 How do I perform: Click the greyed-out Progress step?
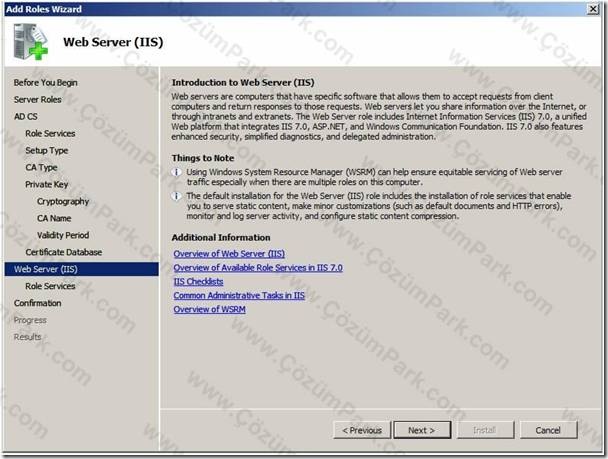pyautogui.click(x=30, y=320)
